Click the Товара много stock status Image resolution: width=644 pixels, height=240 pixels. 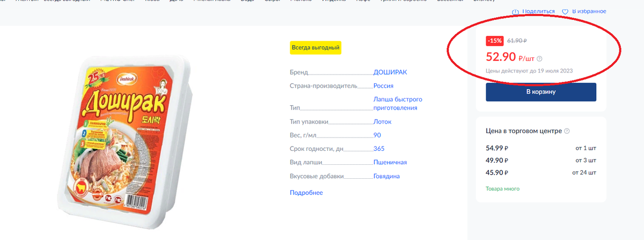point(502,188)
